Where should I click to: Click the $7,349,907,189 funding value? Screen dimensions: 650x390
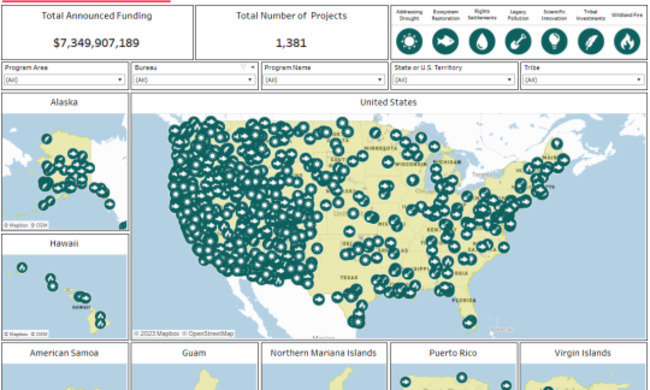[x=97, y=43]
